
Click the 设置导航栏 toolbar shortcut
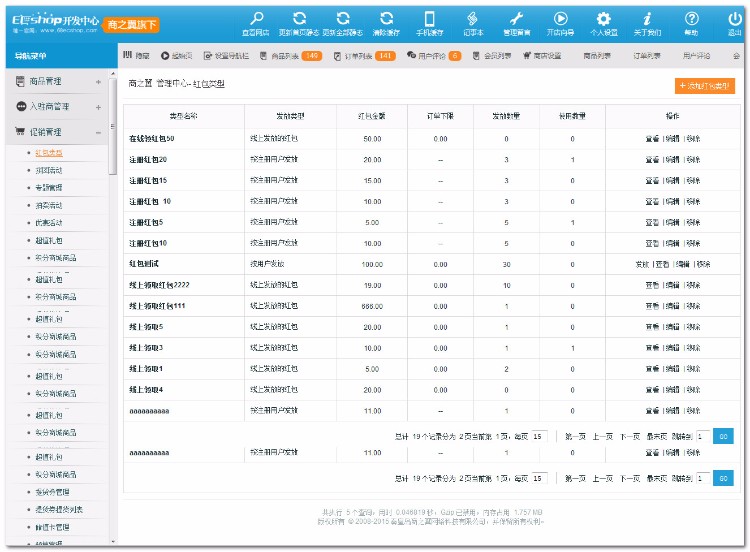226,56
